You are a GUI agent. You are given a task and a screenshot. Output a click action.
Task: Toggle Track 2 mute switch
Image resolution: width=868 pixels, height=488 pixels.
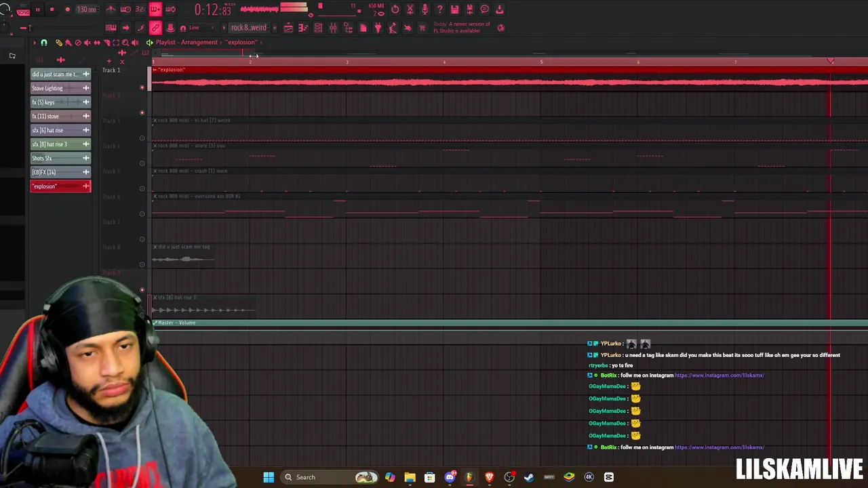pyautogui.click(x=142, y=113)
